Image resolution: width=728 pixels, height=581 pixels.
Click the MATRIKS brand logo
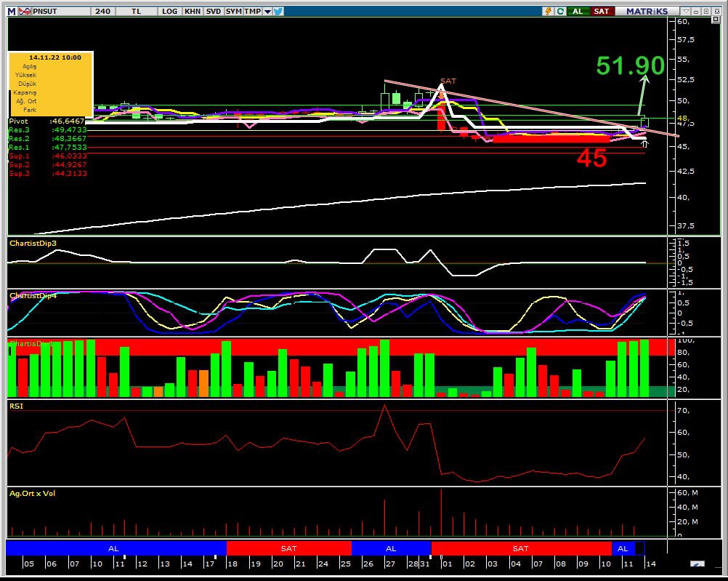click(x=647, y=11)
